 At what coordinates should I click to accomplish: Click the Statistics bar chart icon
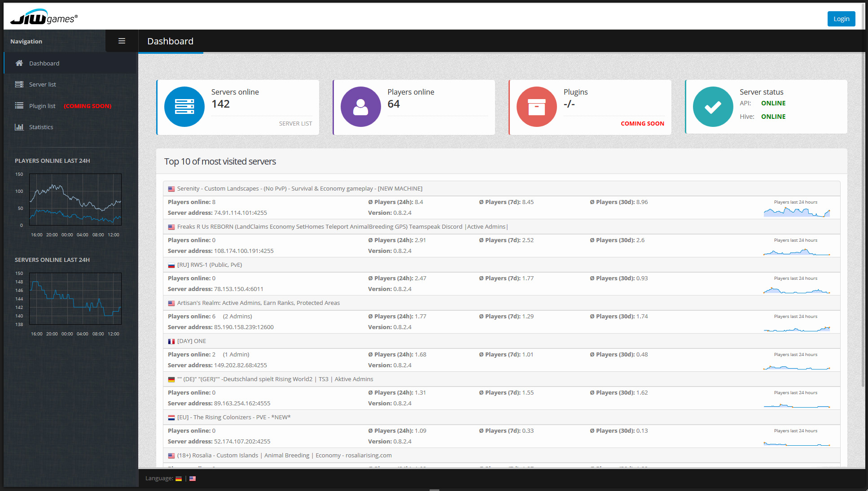coord(19,127)
